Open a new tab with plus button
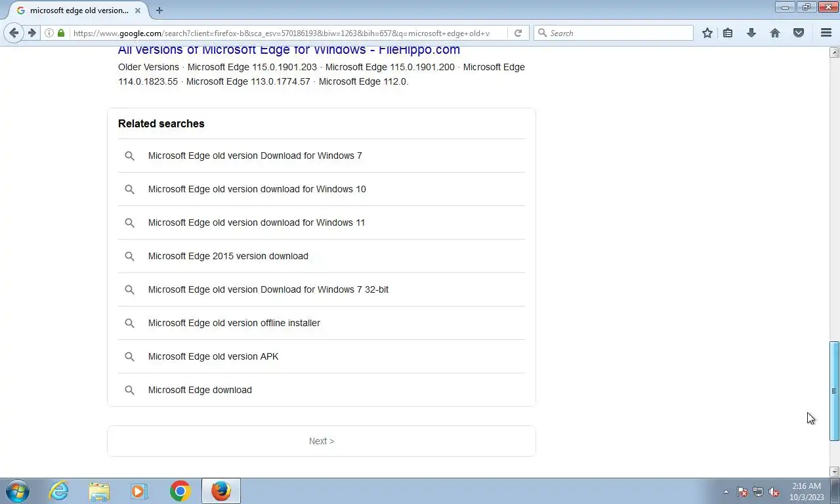Image resolution: width=840 pixels, height=504 pixels. click(x=159, y=10)
